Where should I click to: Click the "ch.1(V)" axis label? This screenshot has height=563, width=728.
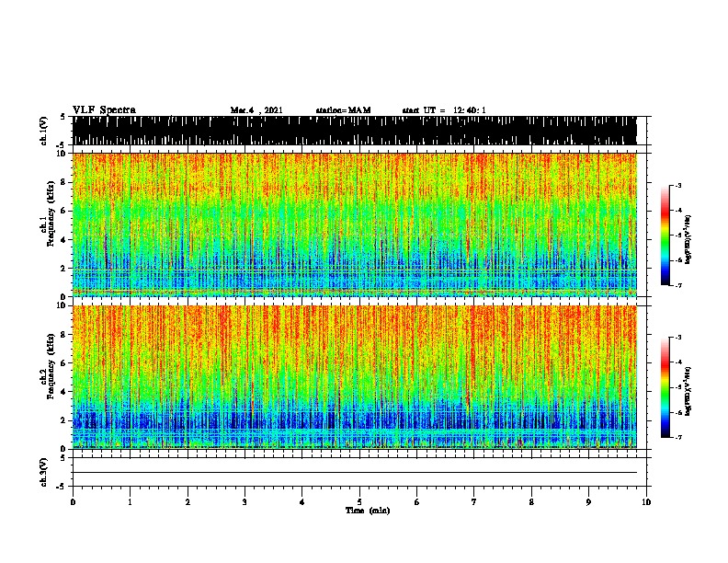click(43, 131)
